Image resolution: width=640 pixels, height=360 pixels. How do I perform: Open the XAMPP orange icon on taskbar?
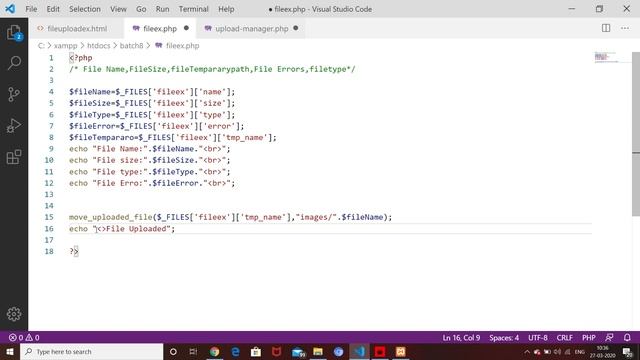(x=400, y=351)
